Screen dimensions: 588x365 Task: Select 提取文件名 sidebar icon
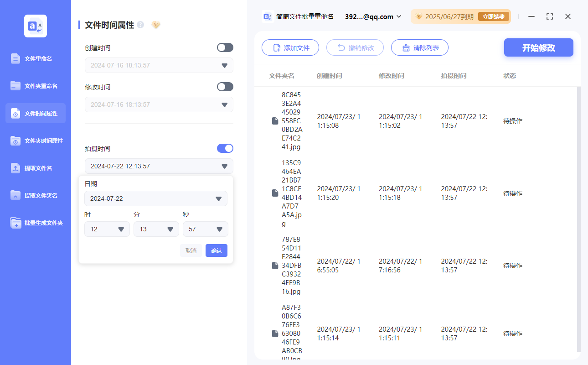click(x=15, y=168)
